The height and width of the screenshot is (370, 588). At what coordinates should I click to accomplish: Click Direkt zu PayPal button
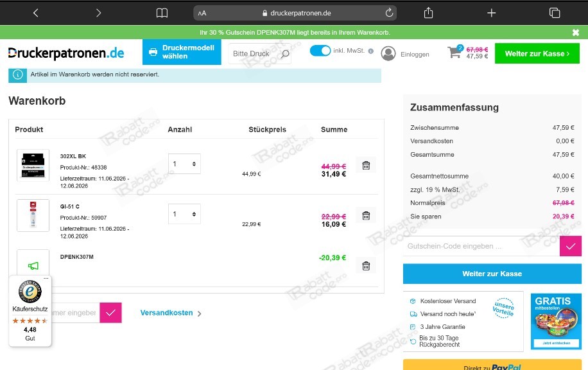pyautogui.click(x=492, y=365)
